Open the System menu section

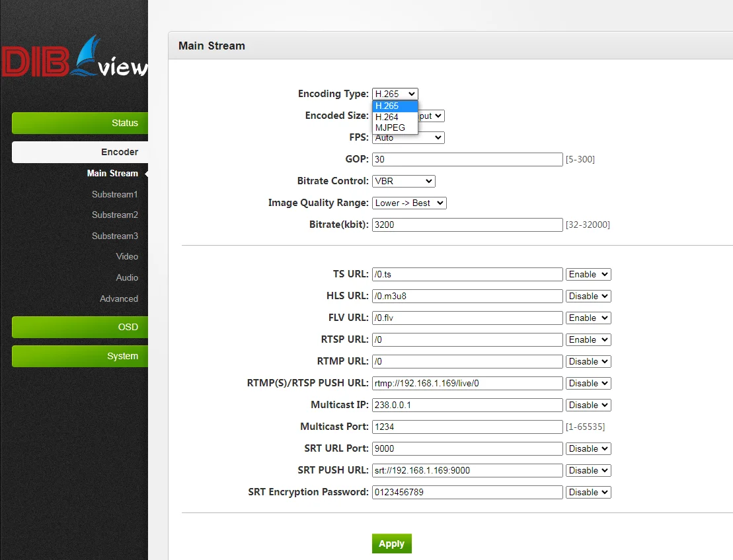(x=80, y=356)
